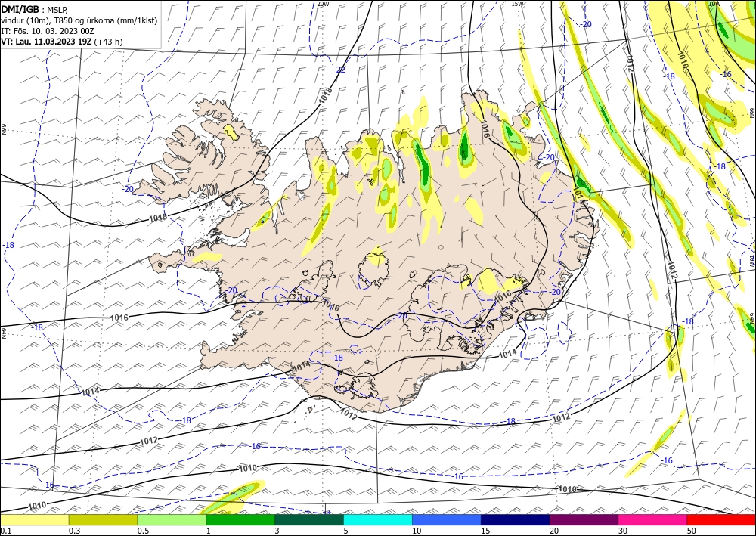Click legend value '3'

[x=277, y=531]
